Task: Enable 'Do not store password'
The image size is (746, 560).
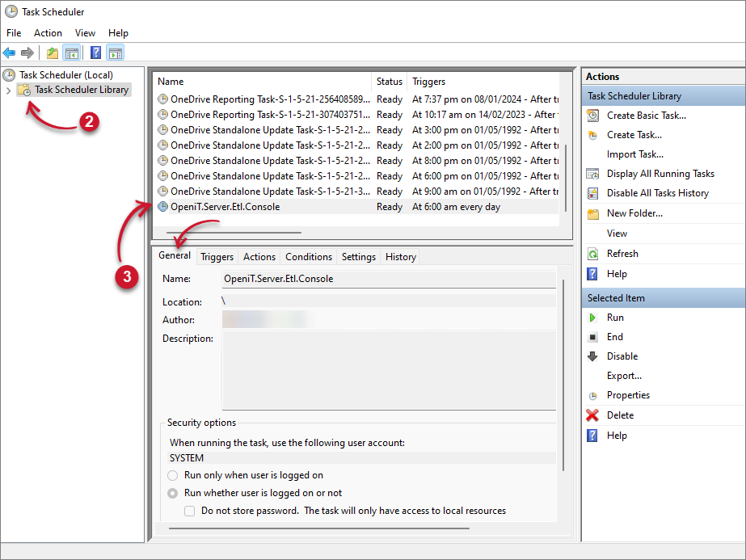Action: click(x=190, y=511)
